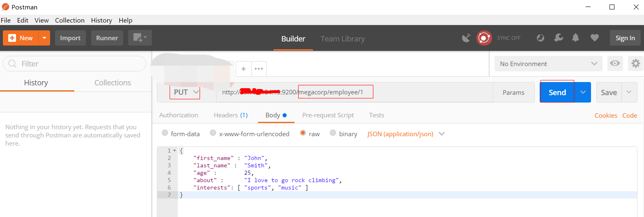Open the PUT method dropdown

point(186,92)
